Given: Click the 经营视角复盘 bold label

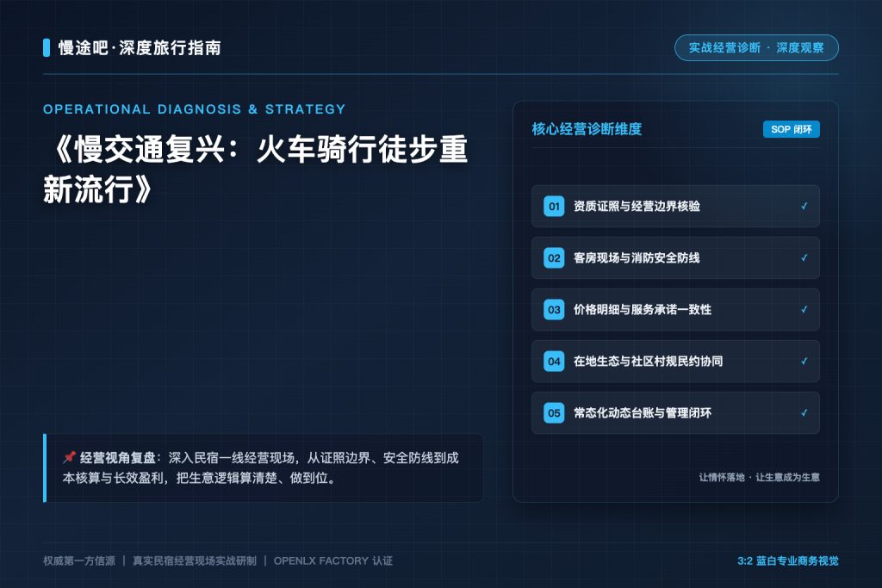Looking at the screenshot, I should coord(117,458).
